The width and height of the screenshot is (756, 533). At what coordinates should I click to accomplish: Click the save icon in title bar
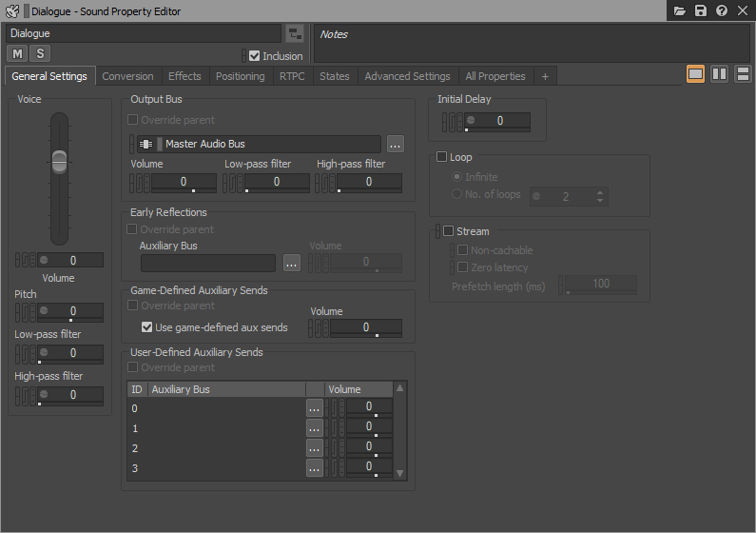(x=701, y=10)
